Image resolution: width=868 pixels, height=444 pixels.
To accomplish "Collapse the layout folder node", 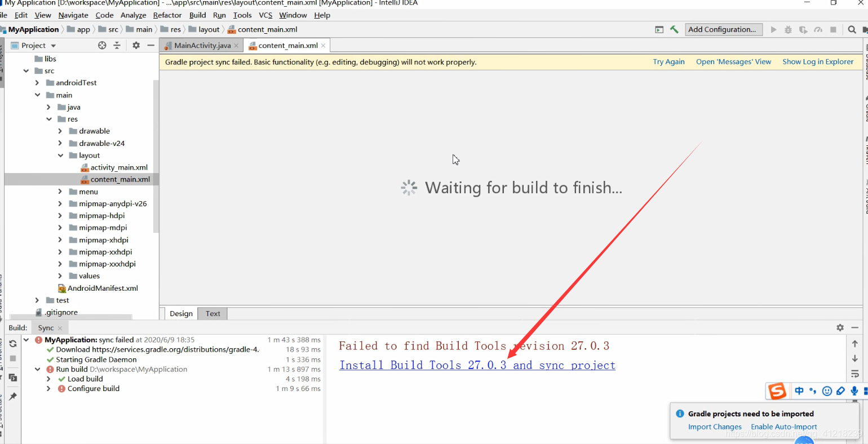I will tap(60, 156).
